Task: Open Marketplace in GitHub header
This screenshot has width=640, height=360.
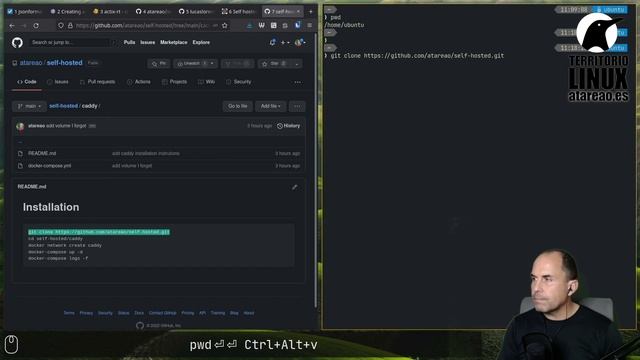Action: pyautogui.click(x=173, y=42)
